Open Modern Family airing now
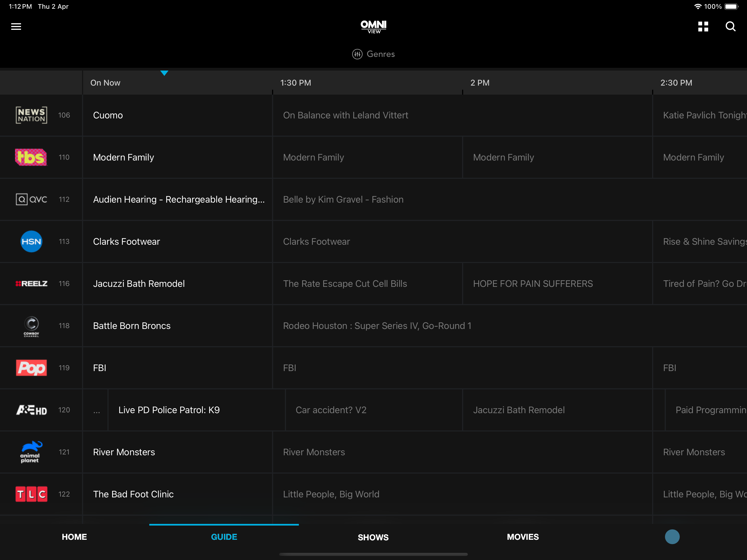 [178, 157]
